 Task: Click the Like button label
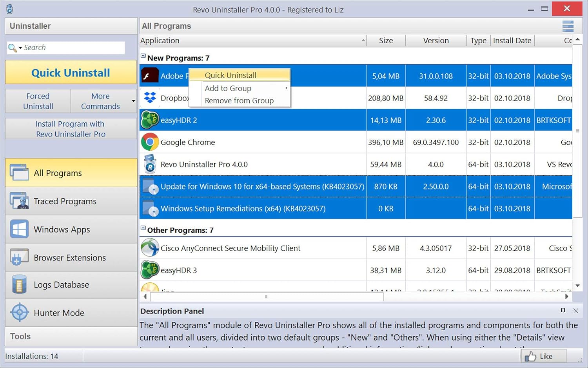[546, 356]
